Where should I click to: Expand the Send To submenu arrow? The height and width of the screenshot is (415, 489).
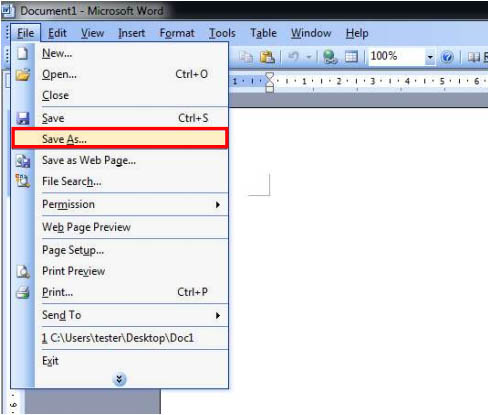click(x=218, y=315)
